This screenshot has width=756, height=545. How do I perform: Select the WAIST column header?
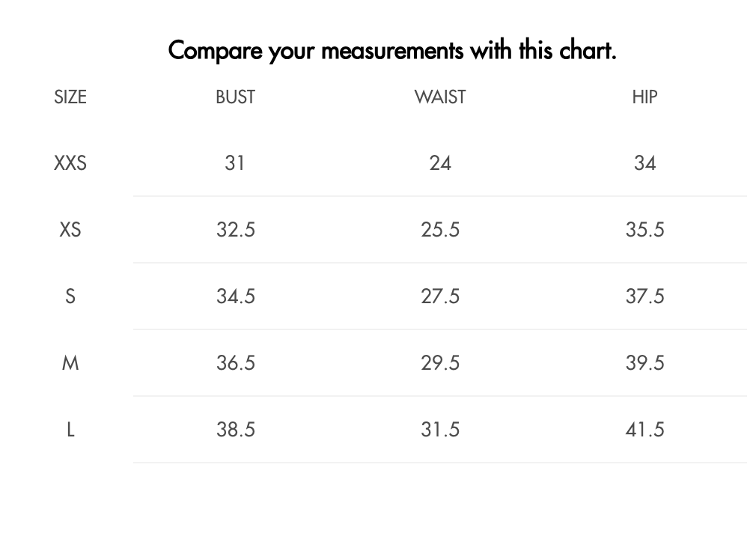(x=440, y=97)
